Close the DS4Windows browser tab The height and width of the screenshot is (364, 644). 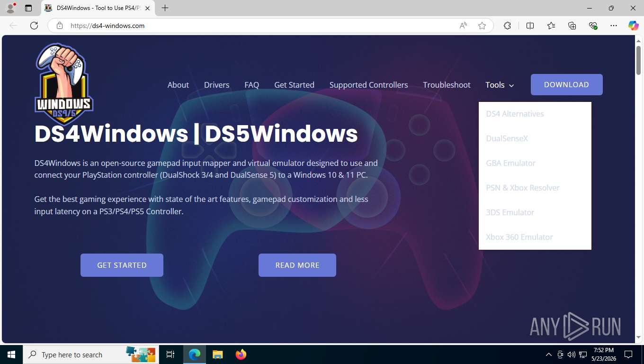(148, 8)
